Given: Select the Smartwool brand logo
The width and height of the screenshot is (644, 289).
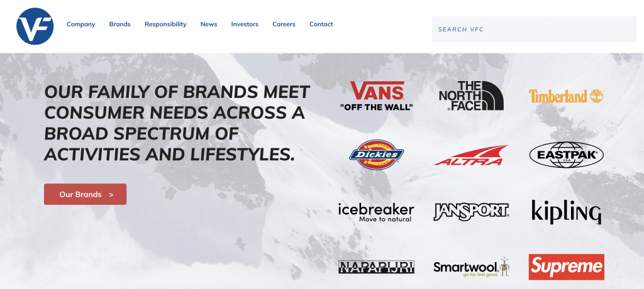Looking at the screenshot, I should 472,267.
